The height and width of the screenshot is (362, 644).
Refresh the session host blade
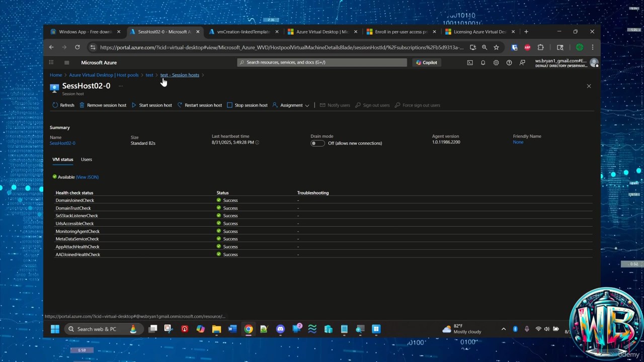[x=63, y=105]
